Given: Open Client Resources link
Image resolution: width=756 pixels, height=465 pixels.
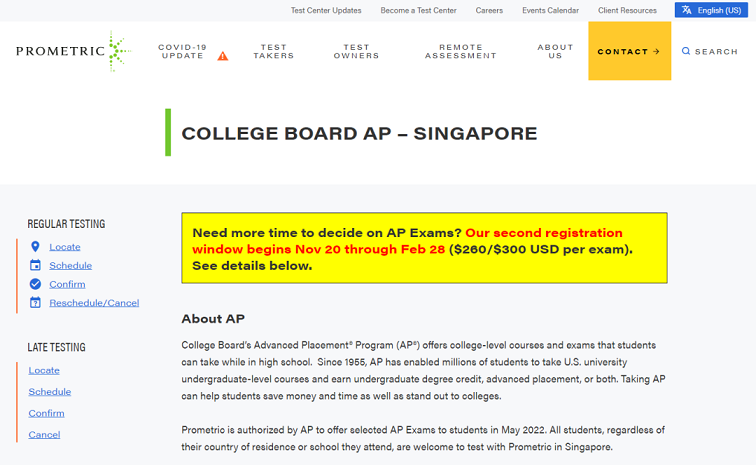Looking at the screenshot, I should point(627,10).
